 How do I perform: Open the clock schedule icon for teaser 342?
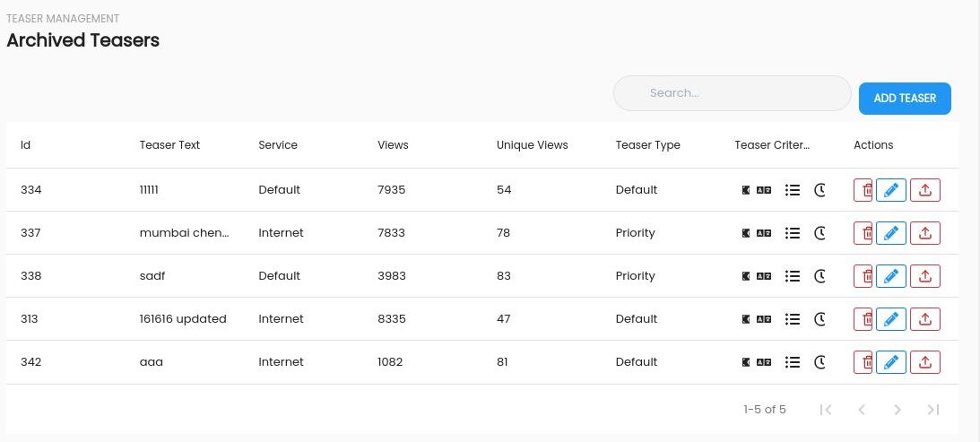(820, 362)
